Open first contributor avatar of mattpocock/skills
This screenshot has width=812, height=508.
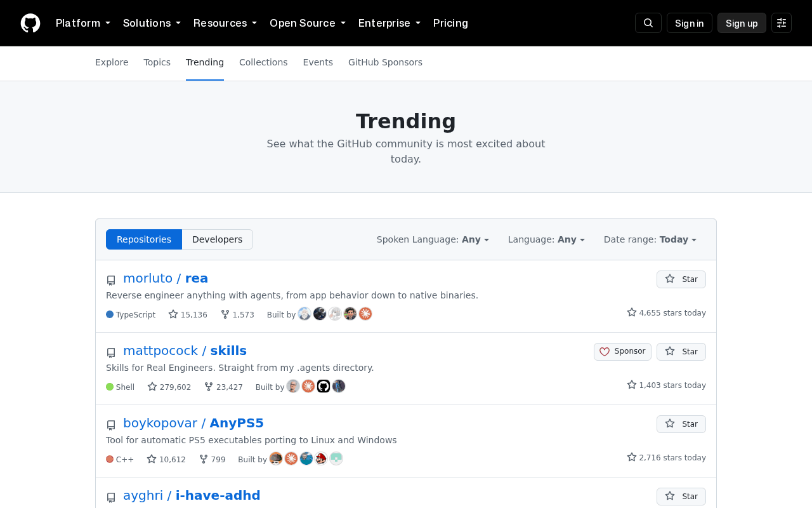[293, 386]
